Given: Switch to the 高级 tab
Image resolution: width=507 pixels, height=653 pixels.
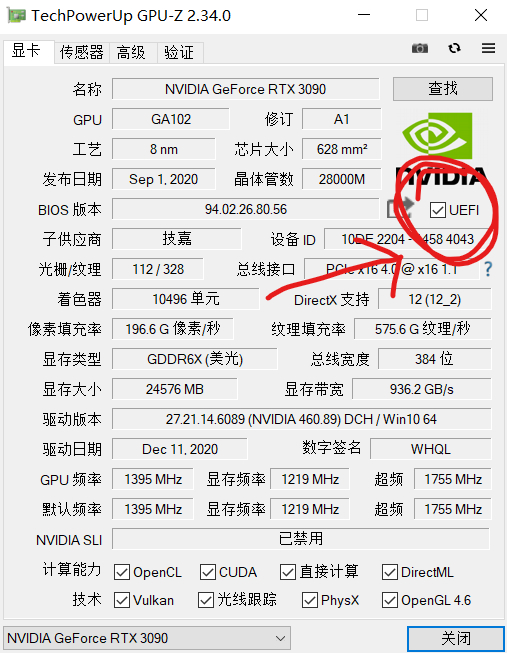Looking at the screenshot, I should coord(133,52).
